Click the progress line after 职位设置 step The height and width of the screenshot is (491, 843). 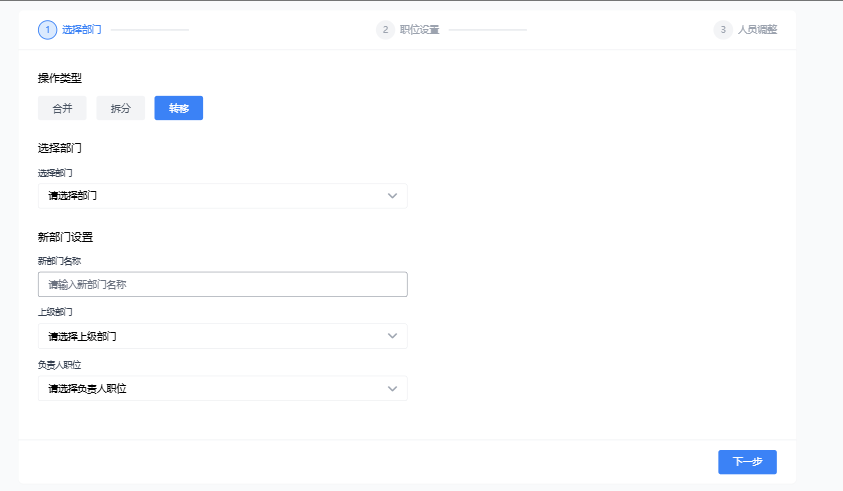point(487,30)
